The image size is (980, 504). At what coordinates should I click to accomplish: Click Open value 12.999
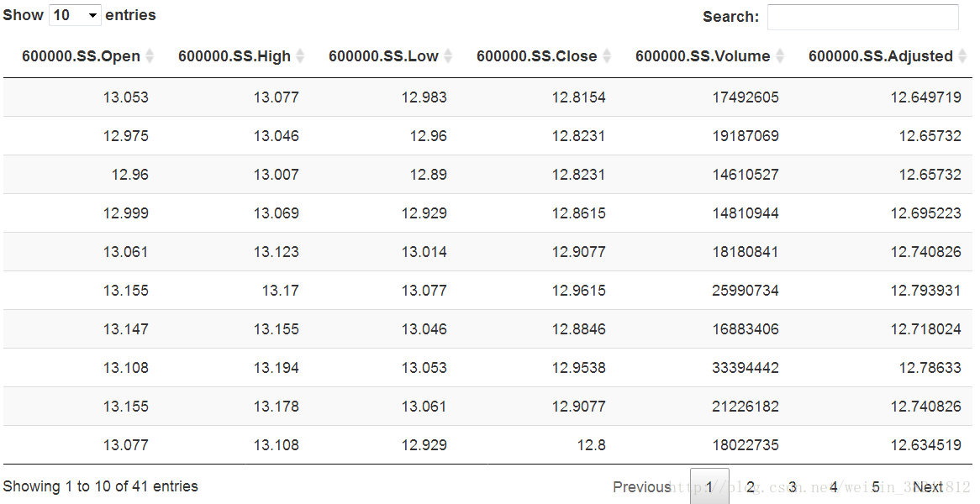[x=125, y=213]
